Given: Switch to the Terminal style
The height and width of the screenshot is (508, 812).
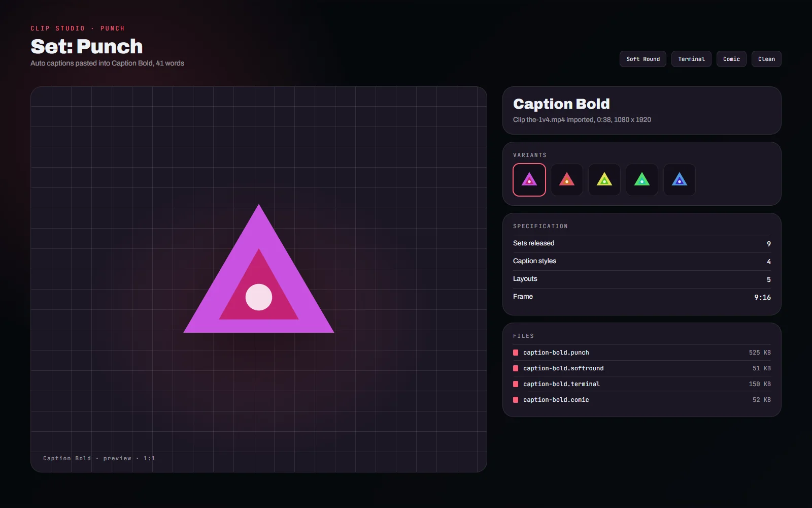Looking at the screenshot, I should 691,59.
